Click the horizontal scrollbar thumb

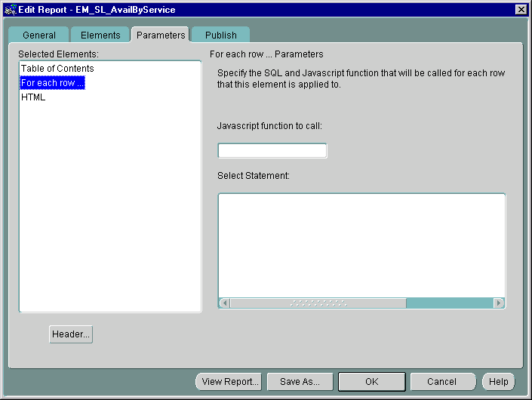pyautogui.click(x=318, y=303)
